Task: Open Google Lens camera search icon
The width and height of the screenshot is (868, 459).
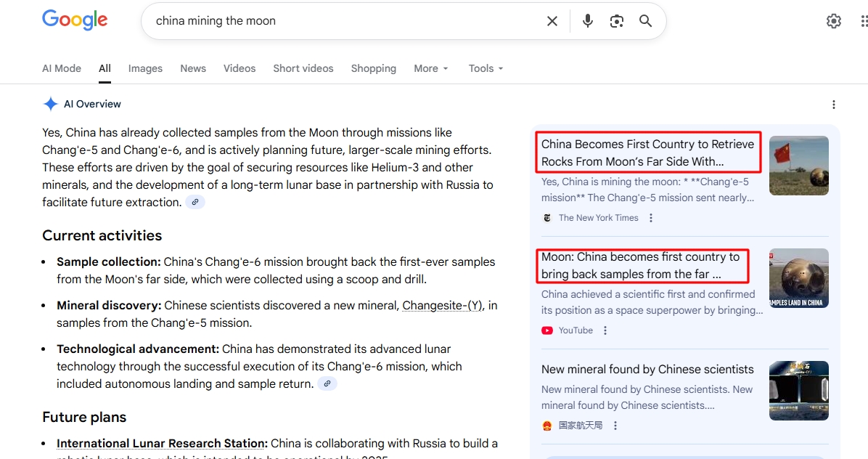Action: [x=617, y=21]
